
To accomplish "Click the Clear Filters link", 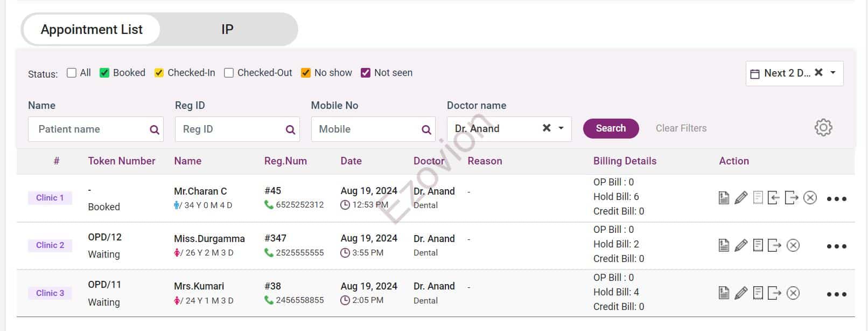I will (681, 128).
